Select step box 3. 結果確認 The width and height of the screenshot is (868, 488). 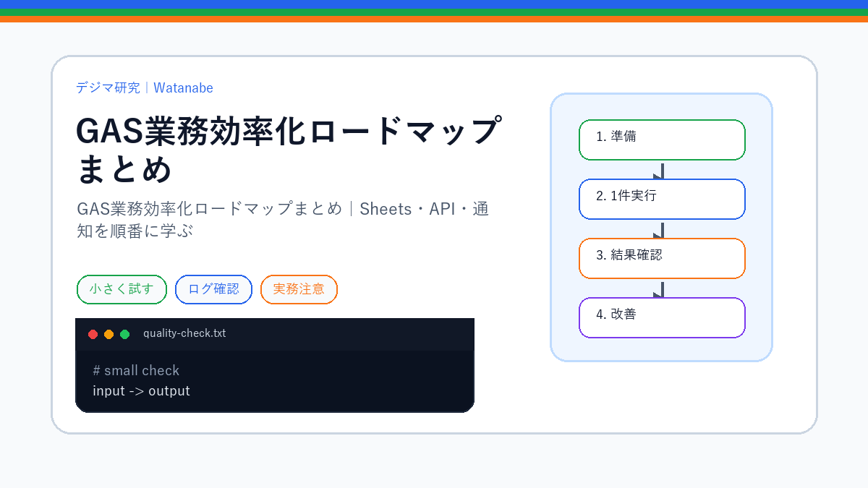(x=662, y=258)
